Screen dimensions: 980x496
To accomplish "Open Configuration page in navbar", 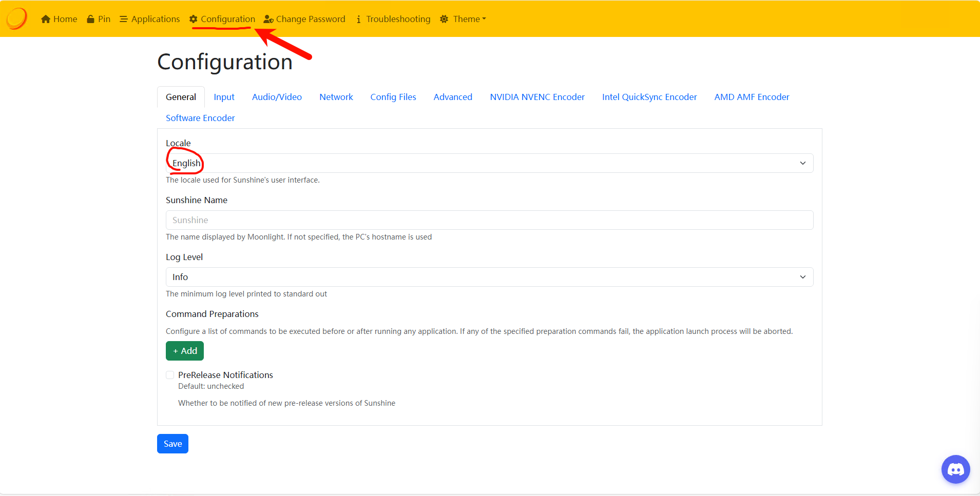I will point(222,19).
